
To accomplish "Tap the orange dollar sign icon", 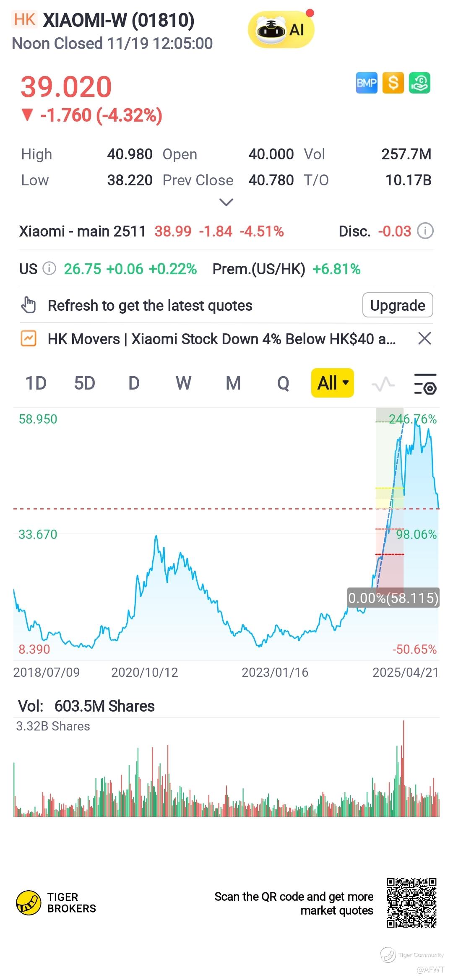I will (x=393, y=83).
